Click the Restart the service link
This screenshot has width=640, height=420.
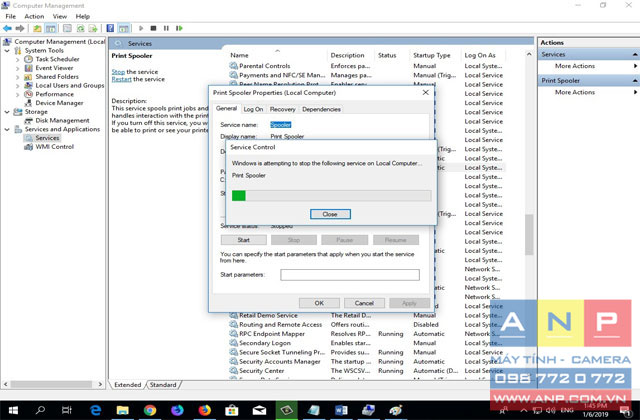coord(122,79)
